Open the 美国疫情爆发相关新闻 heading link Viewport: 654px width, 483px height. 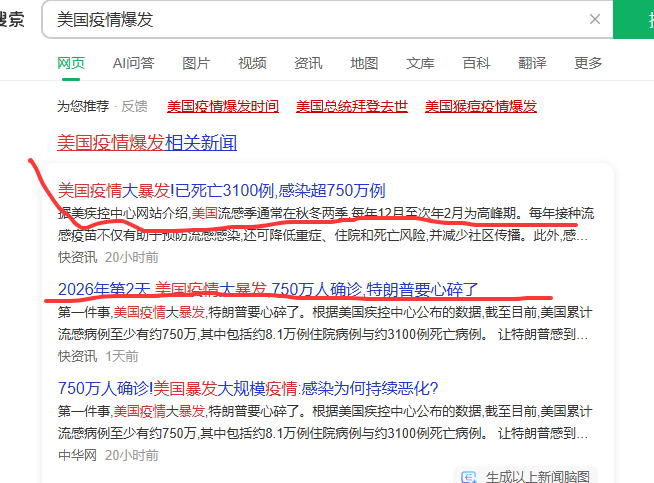[147, 143]
